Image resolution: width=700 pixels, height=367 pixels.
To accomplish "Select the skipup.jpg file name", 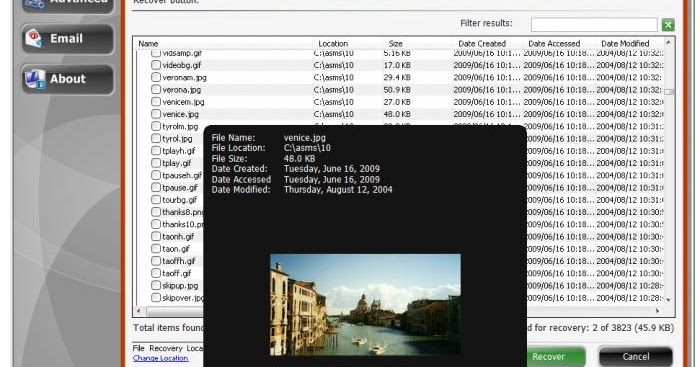I will click(180, 286).
